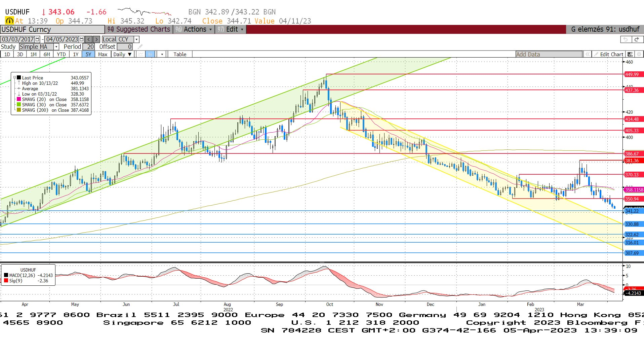Click the pencil edit icon beside Offset
The width and height of the screenshot is (644, 349).
(140, 47)
